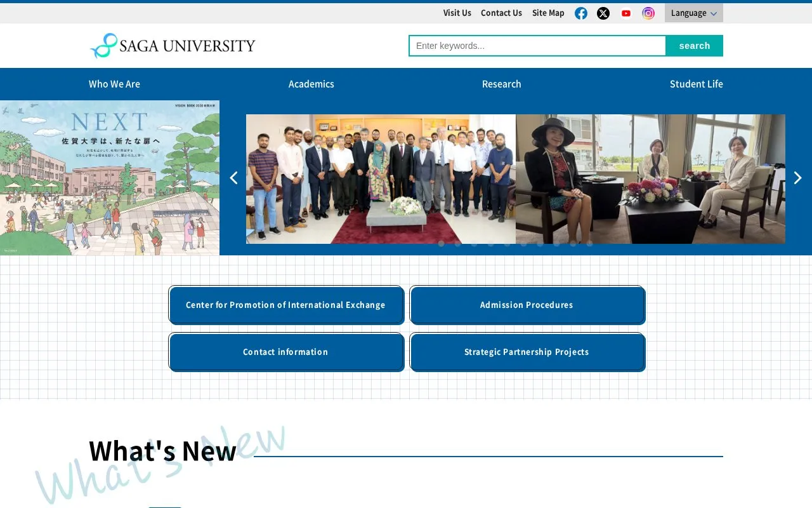
Task: Open the Academics menu
Action: pyautogui.click(x=311, y=84)
